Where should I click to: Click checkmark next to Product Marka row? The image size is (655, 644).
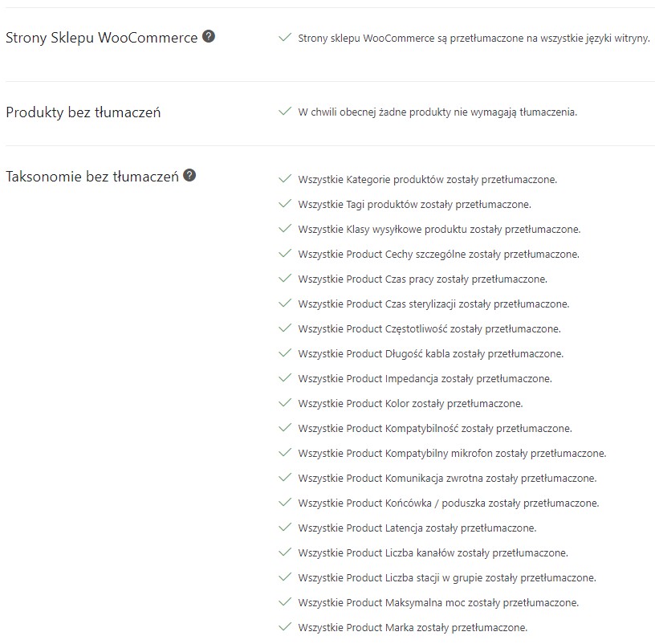point(284,627)
